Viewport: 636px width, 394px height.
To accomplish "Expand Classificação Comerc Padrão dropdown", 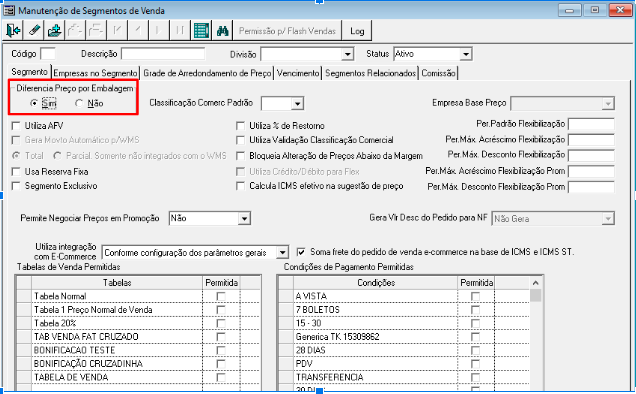I will [297, 104].
